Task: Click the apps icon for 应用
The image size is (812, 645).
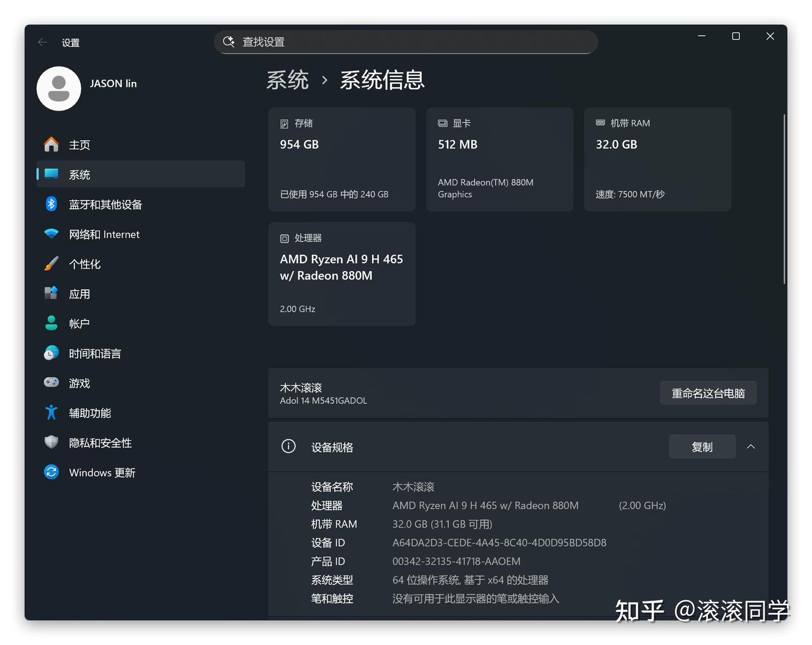Action: pos(51,293)
